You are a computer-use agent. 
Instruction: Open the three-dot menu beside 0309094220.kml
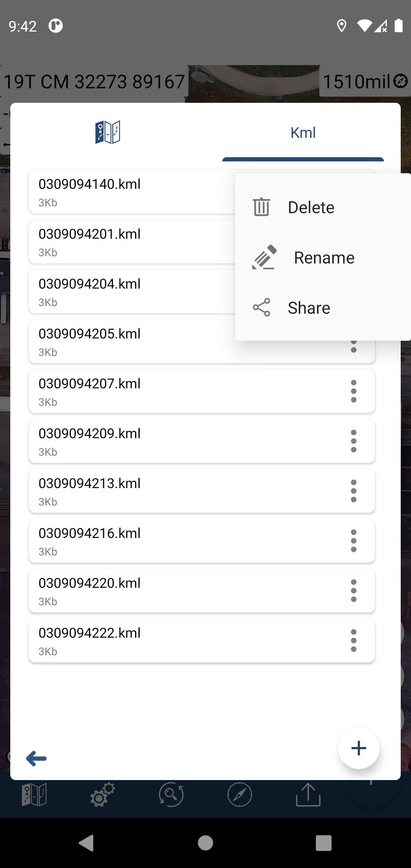(x=354, y=591)
